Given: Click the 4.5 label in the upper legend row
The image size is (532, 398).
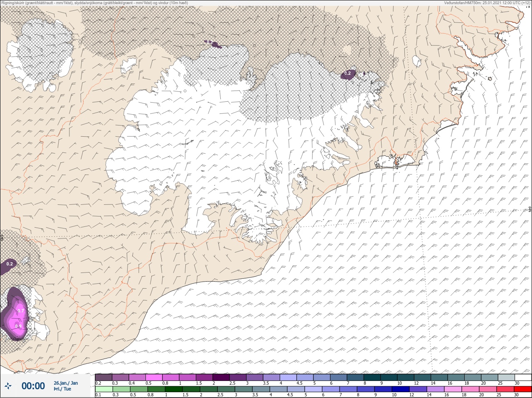Looking at the screenshot, I should click(x=299, y=383).
